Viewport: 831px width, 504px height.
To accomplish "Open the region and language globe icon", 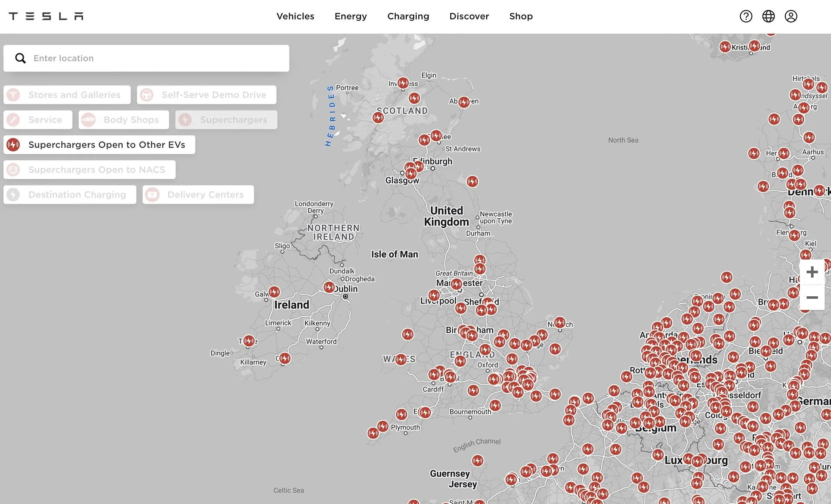I will click(768, 16).
